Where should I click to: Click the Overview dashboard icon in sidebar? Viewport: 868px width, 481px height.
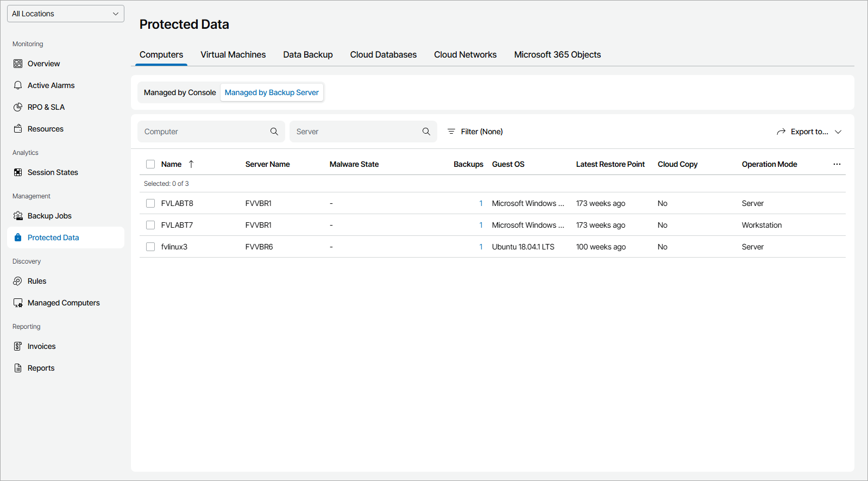[x=18, y=64]
